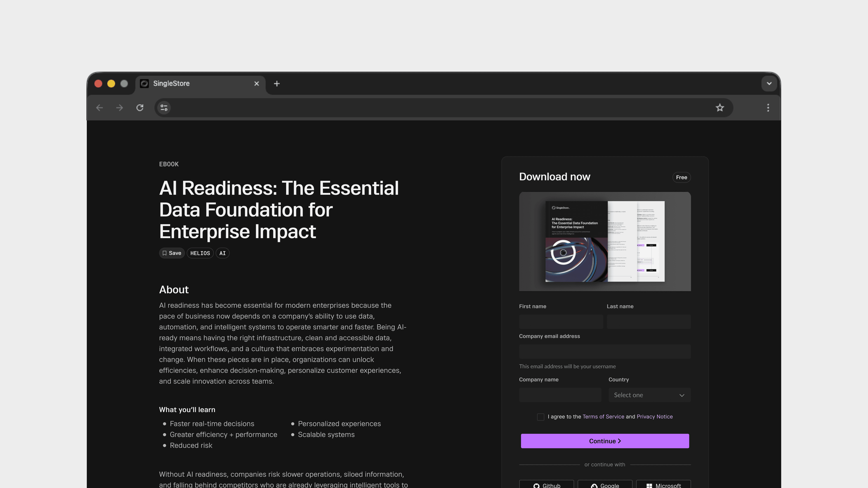Expand the Country select dropdown
868x488 pixels.
649,395
